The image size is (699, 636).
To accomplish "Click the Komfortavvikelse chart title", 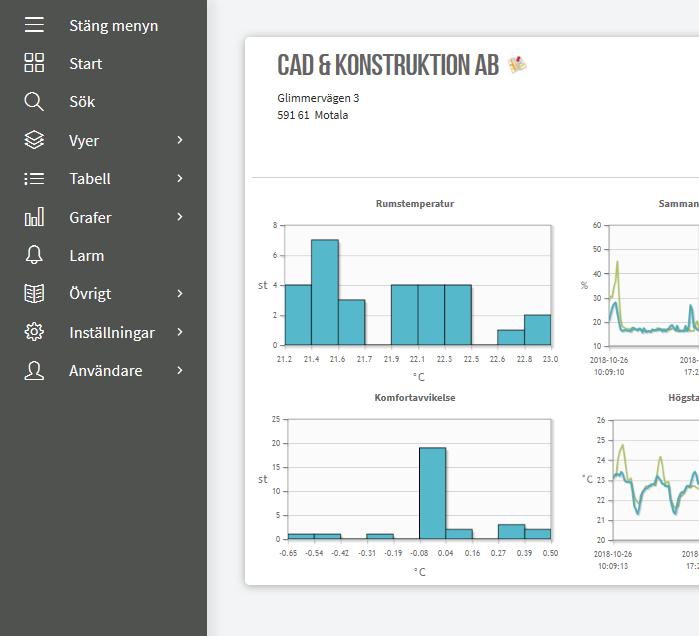I will 415,398.
